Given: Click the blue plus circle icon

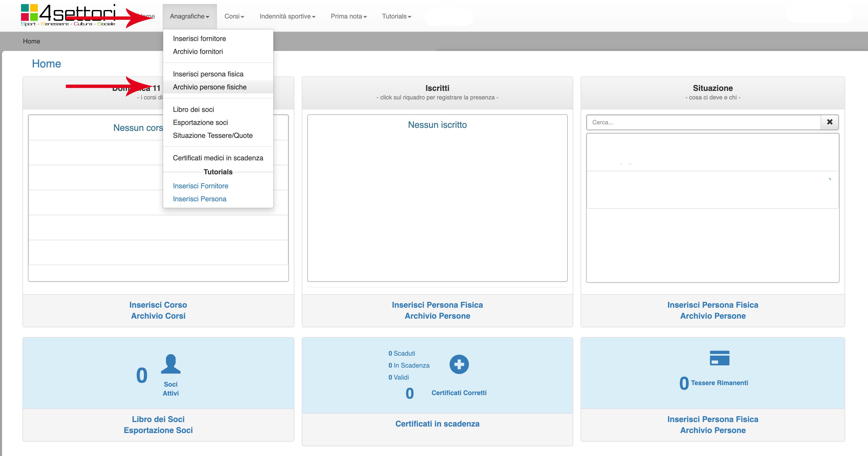Looking at the screenshot, I should click(x=459, y=364).
